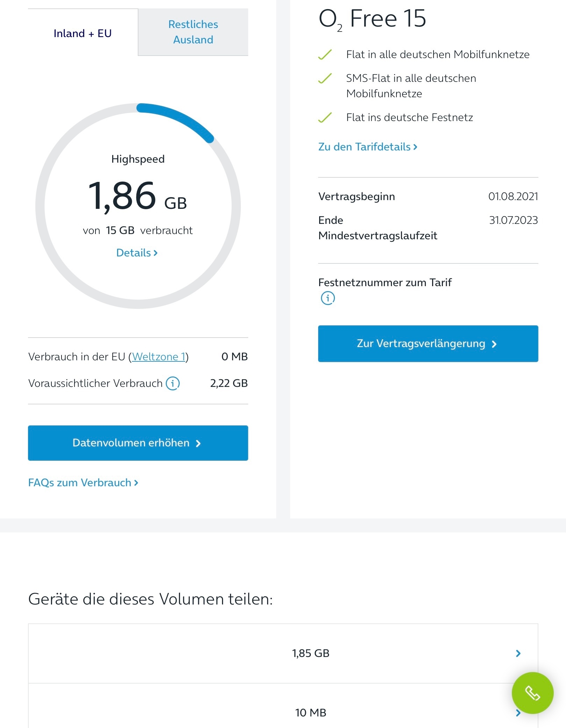
Task: Click the O2 Free 15 tariff title
Action: click(372, 19)
